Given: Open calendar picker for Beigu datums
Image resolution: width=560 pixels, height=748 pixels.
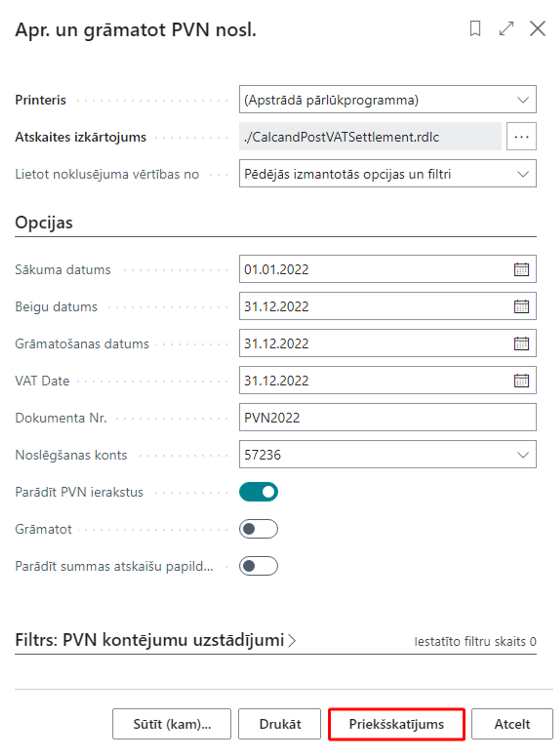Looking at the screenshot, I should pyautogui.click(x=521, y=307).
